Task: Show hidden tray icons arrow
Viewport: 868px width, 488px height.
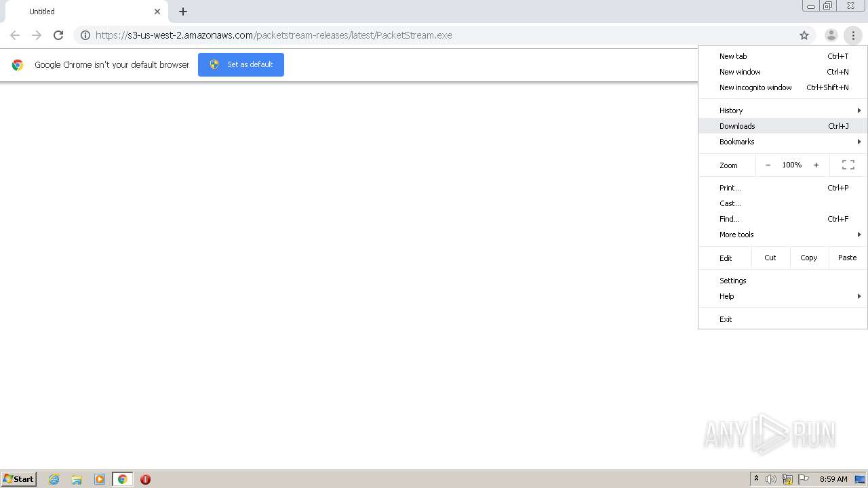Action: [757, 479]
